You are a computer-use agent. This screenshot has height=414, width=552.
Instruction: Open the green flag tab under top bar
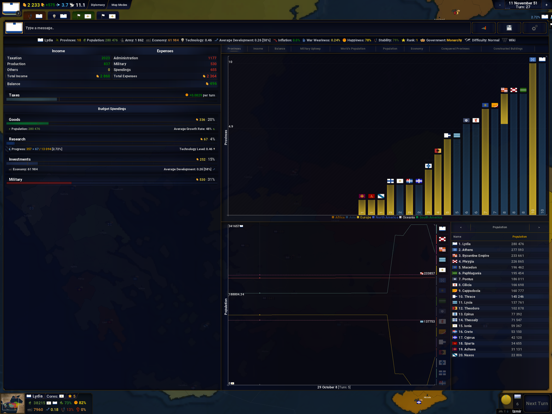[83, 16]
